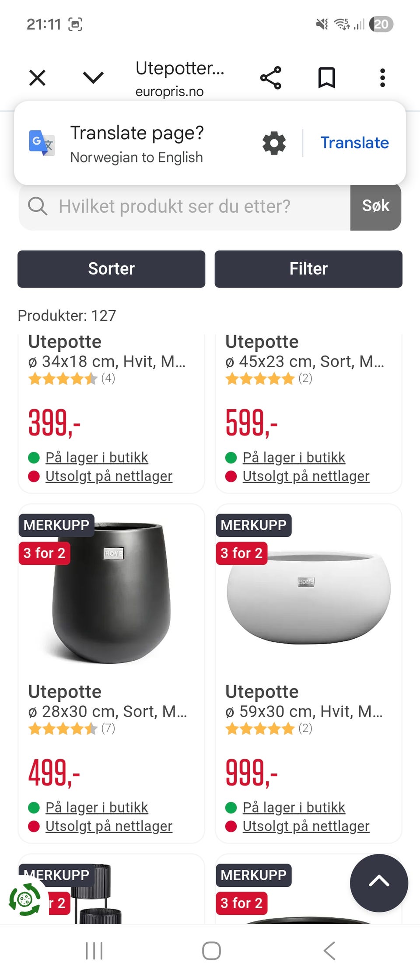Tap the Søk search button

(376, 206)
